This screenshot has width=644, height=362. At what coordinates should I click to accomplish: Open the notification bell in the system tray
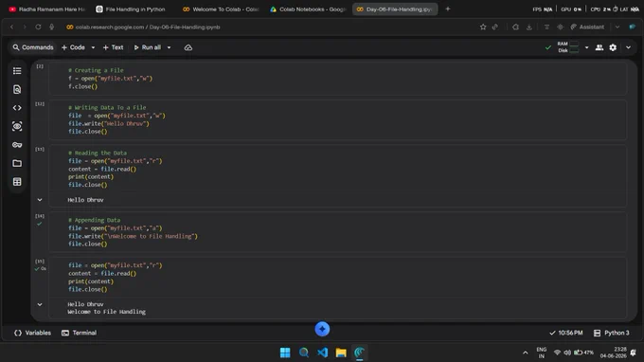coord(634,353)
